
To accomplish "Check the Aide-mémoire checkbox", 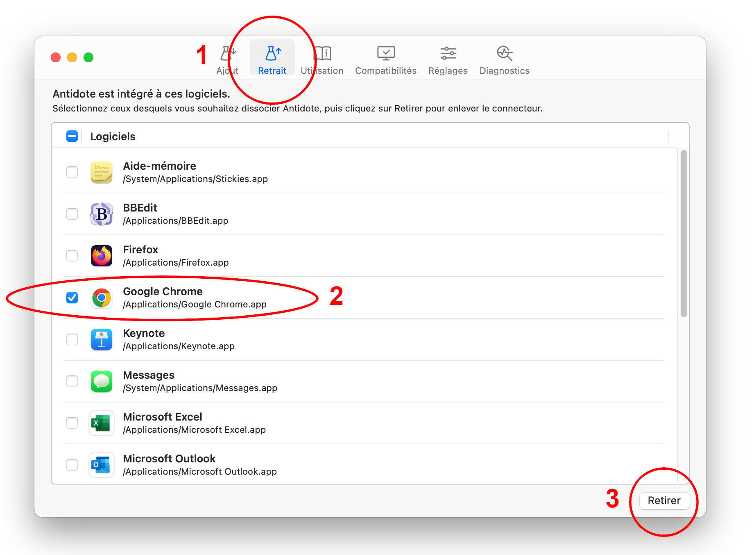I will [x=72, y=172].
